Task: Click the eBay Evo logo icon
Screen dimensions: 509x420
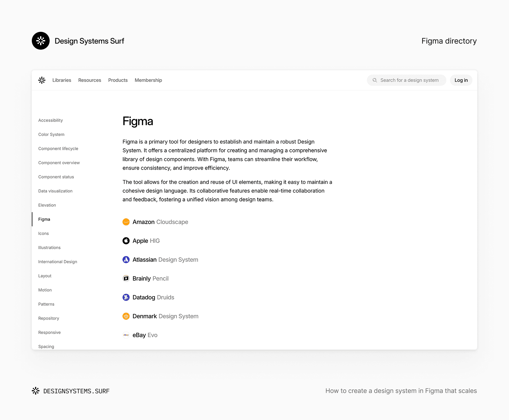Action: [x=126, y=335]
